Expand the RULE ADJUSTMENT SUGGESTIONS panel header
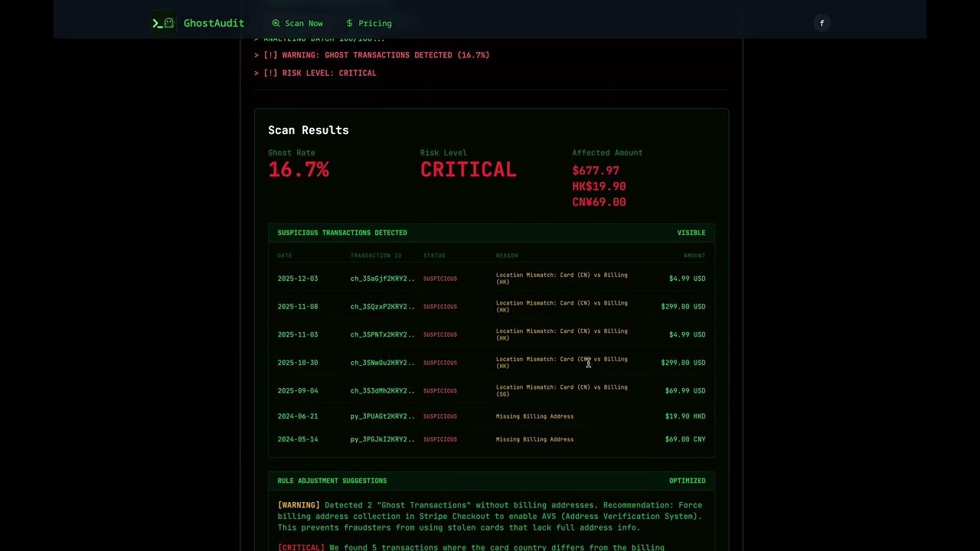The image size is (980, 551). (332, 481)
